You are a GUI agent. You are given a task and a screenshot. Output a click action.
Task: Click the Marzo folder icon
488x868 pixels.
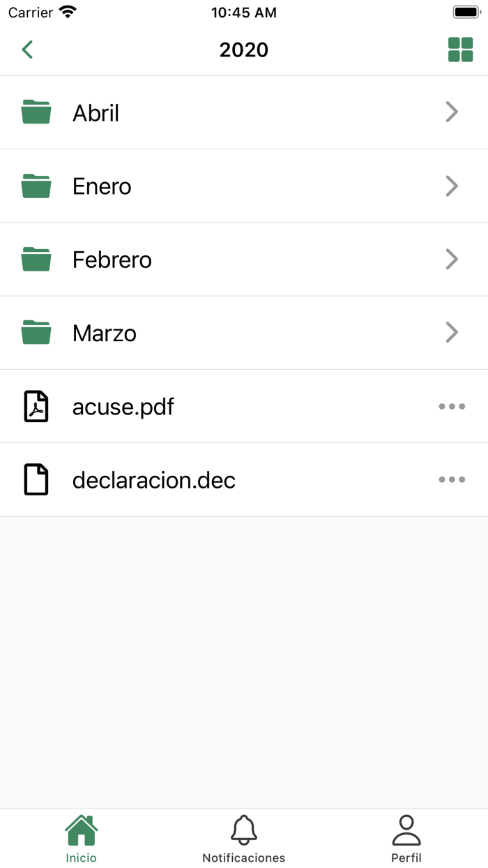(x=36, y=333)
